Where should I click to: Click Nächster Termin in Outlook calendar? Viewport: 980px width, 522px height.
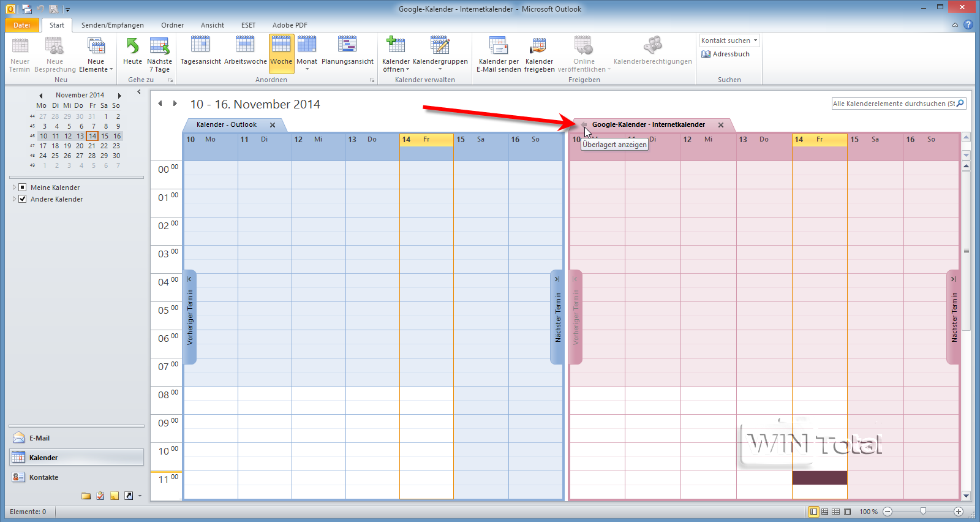[x=557, y=317]
